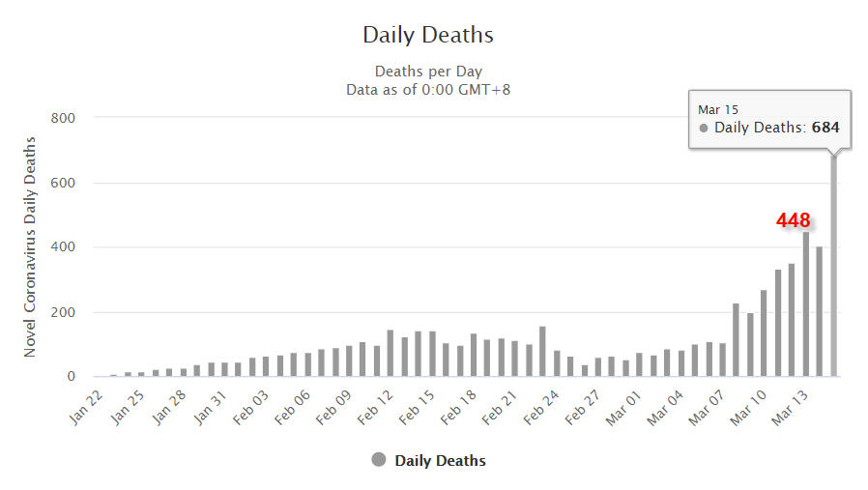This screenshot has width=868, height=490.
Task: Select the "Data as of 0:00 GMT+8" text
Action: click(x=428, y=90)
